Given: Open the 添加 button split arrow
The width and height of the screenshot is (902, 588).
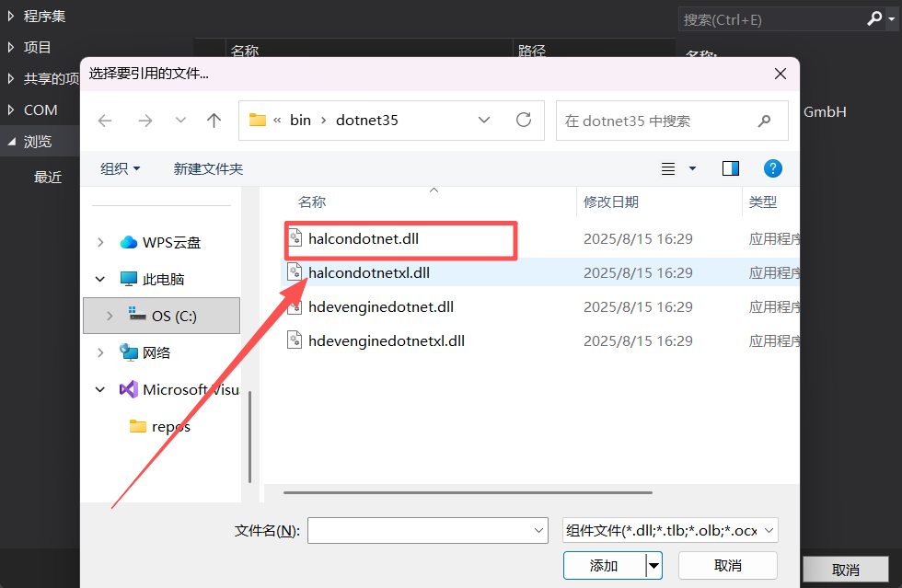Looking at the screenshot, I should point(654,566).
